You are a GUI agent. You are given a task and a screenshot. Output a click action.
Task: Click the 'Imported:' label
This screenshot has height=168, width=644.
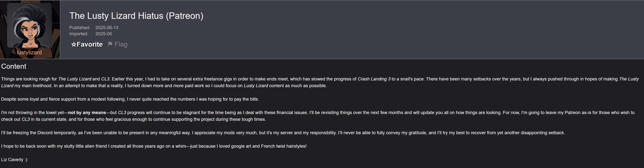[78, 34]
